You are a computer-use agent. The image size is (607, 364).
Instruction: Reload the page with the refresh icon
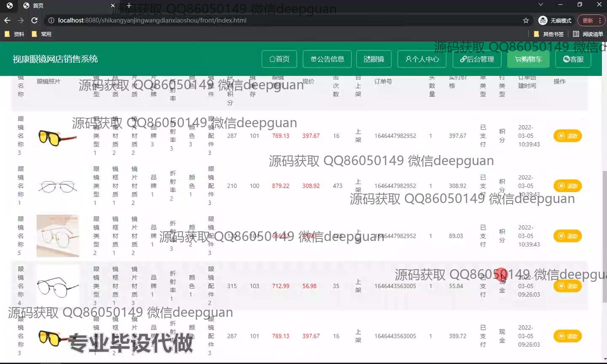coord(35,20)
